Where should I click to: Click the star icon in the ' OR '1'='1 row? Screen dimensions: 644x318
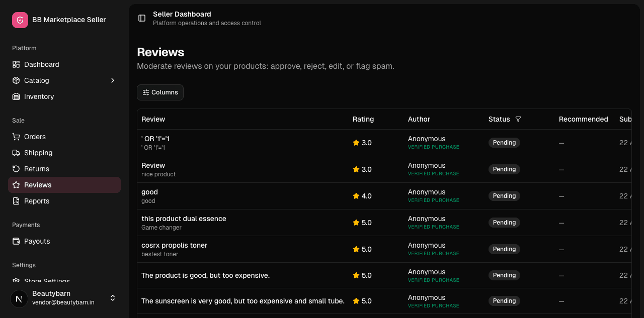point(356,143)
